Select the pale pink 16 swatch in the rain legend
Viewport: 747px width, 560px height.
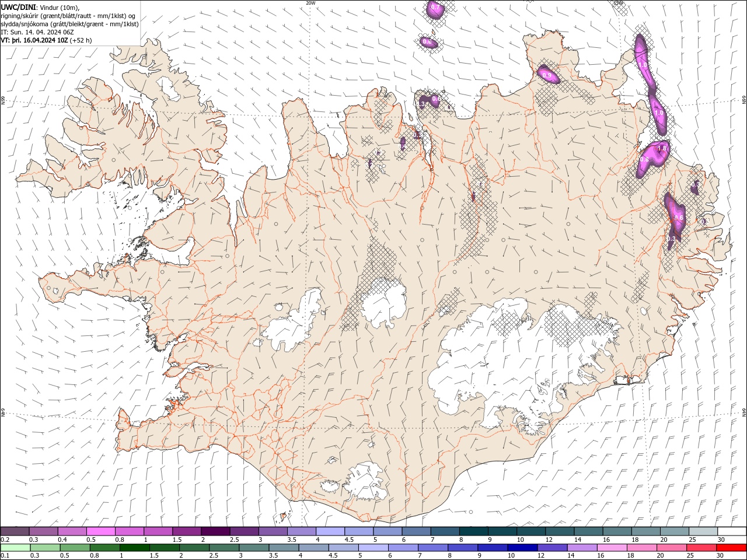[612, 548]
